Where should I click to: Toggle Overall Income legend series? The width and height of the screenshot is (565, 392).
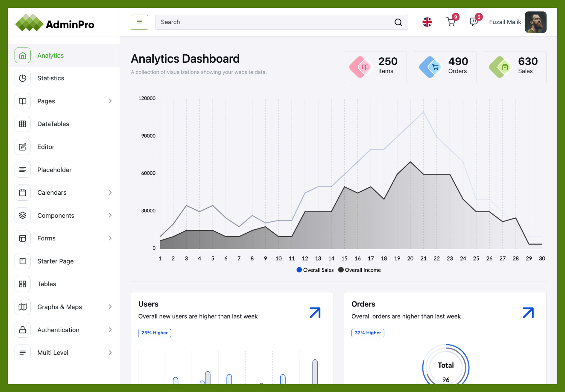[x=359, y=270]
